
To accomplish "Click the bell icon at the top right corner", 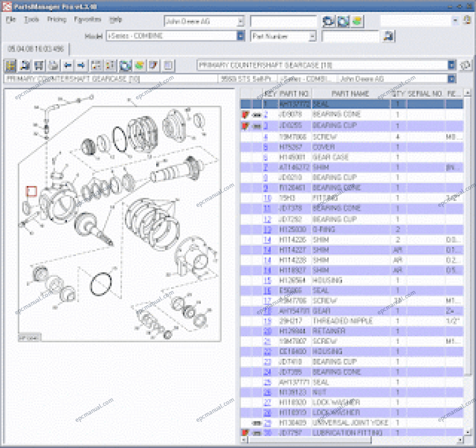I will pyautogui.click(x=467, y=20).
